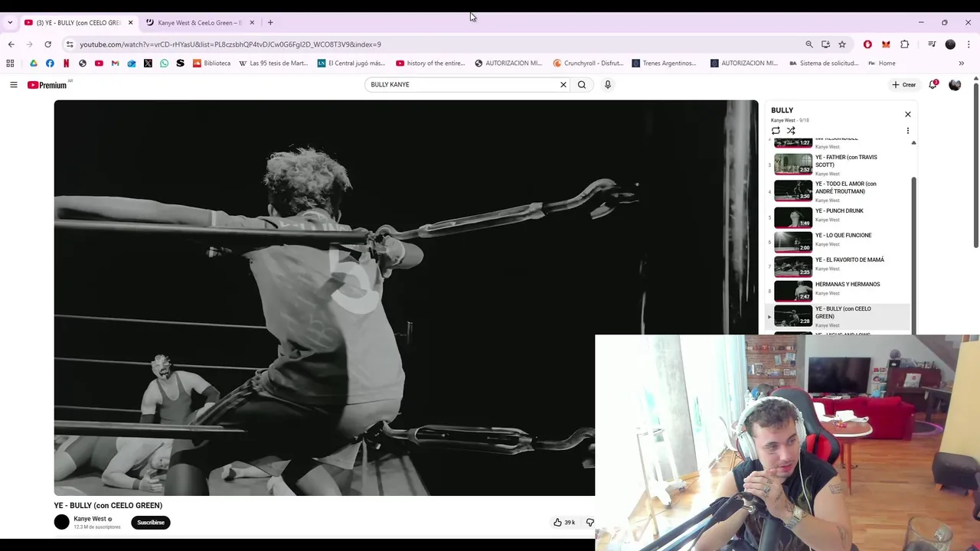Open the Chrome three-dot menu

(969, 44)
